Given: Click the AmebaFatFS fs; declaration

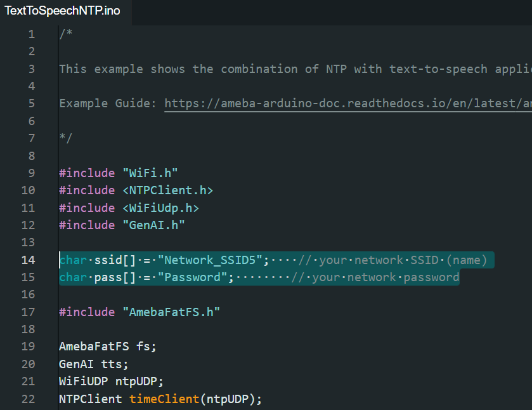Looking at the screenshot, I should point(108,347).
